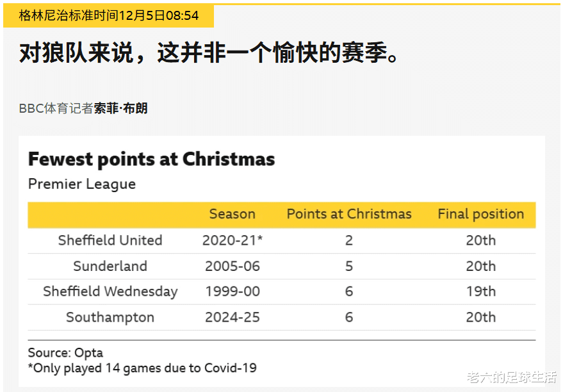Click the 19th final position cell
Screen dimensions: 563x392
click(480, 291)
